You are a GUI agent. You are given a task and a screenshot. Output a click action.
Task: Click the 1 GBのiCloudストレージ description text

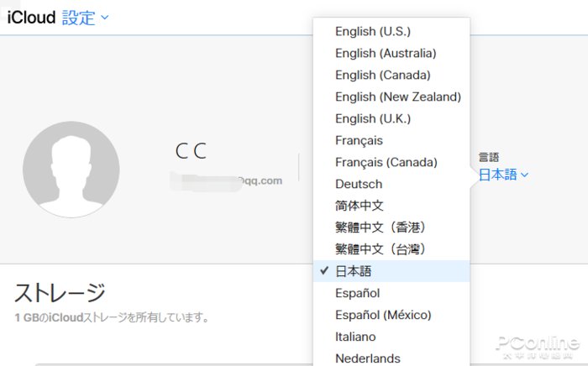tap(112, 317)
